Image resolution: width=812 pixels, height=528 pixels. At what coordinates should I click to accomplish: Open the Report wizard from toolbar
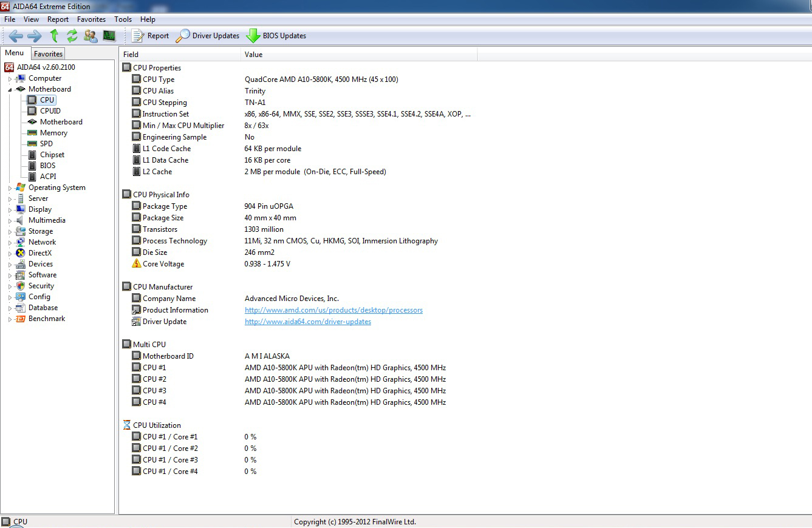pos(150,36)
